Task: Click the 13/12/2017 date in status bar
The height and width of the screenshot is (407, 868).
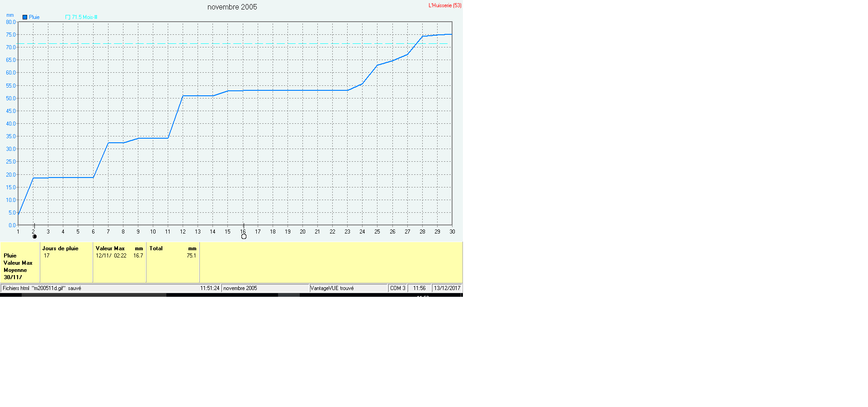Action: click(x=447, y=288)
